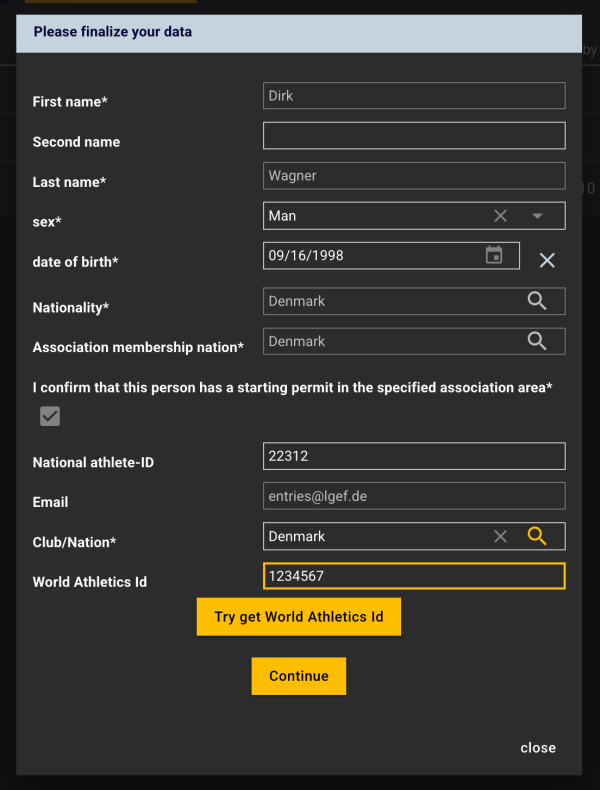Open the sex selection field showing Man
The height and width of the screenshot is (790, 600).
point(375,216)
